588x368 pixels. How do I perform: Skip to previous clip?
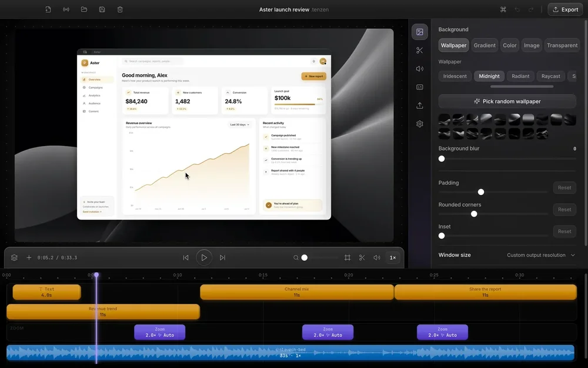click(186, 258)
